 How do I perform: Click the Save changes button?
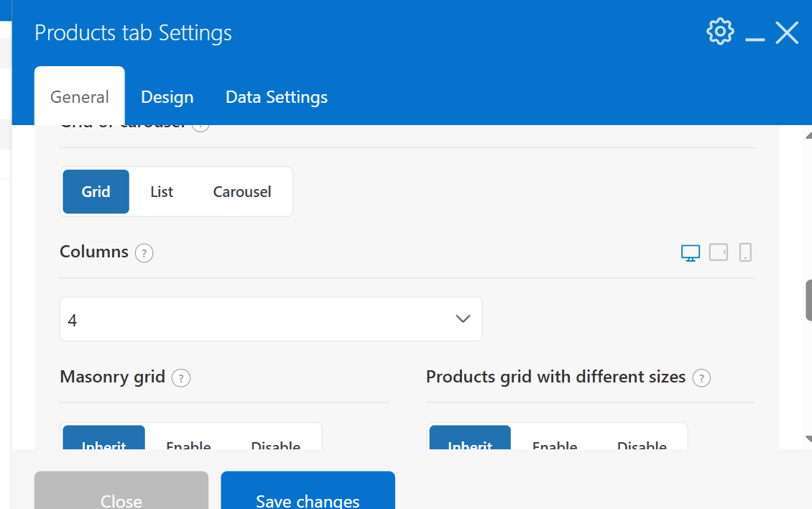click(x=308, y=490)
